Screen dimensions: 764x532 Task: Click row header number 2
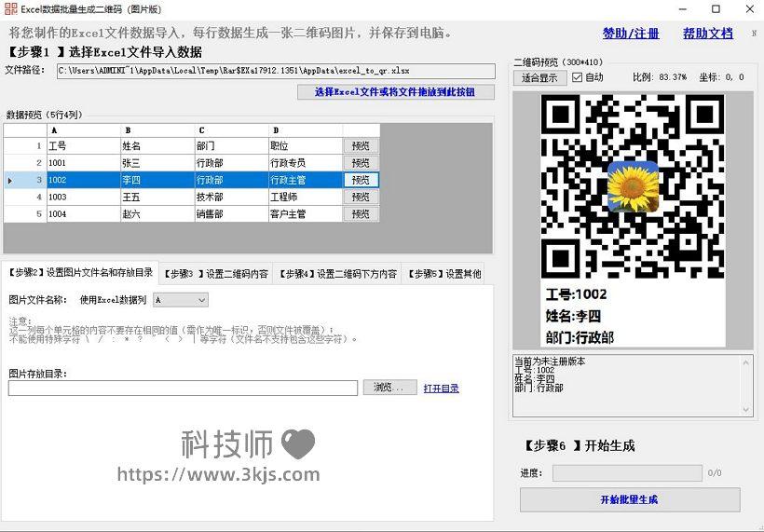pos(25,163)
